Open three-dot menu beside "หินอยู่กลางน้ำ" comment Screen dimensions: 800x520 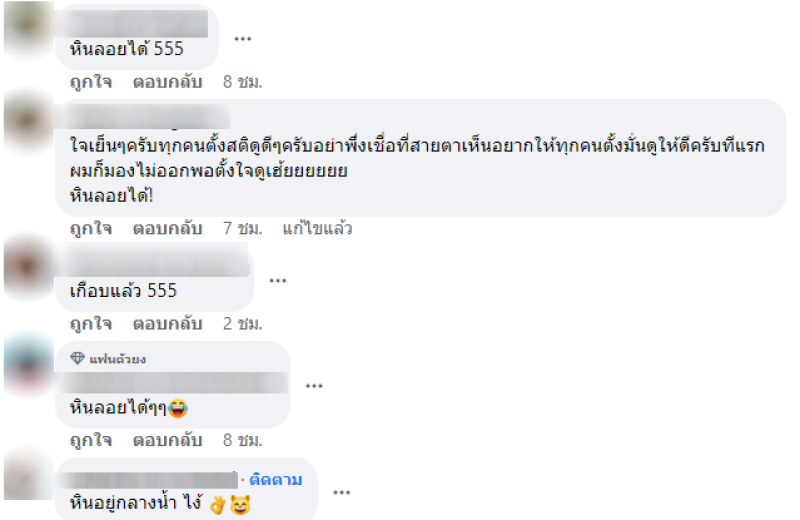pos(341,492)
